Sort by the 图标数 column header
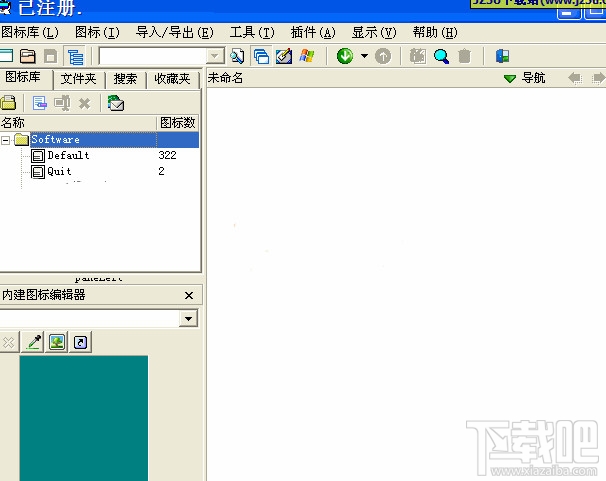 178,123
